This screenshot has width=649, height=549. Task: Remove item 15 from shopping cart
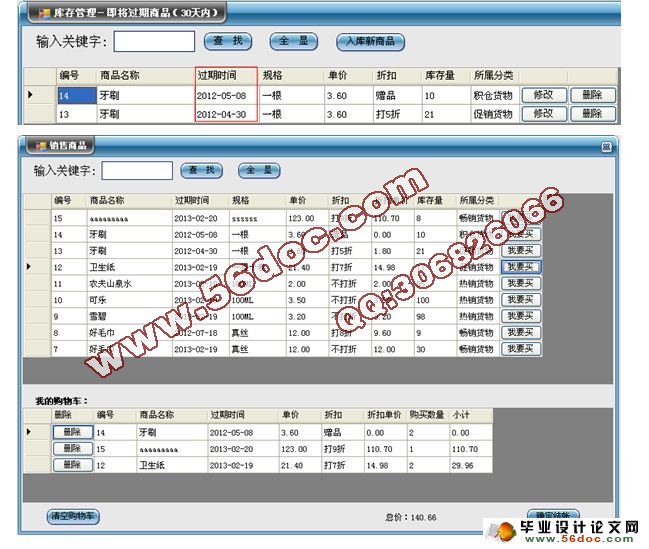73,448
